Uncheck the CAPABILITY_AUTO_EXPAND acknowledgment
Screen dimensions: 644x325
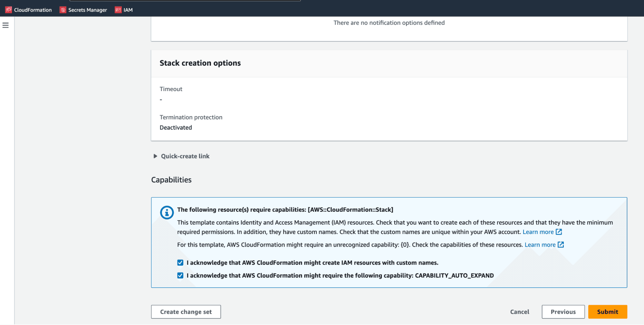tap(180, 275)
